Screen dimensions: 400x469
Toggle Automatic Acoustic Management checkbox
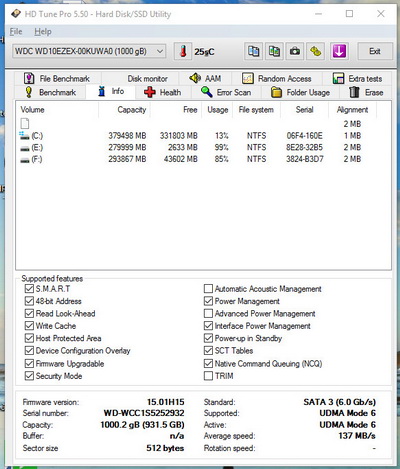[x=208, y=289]
